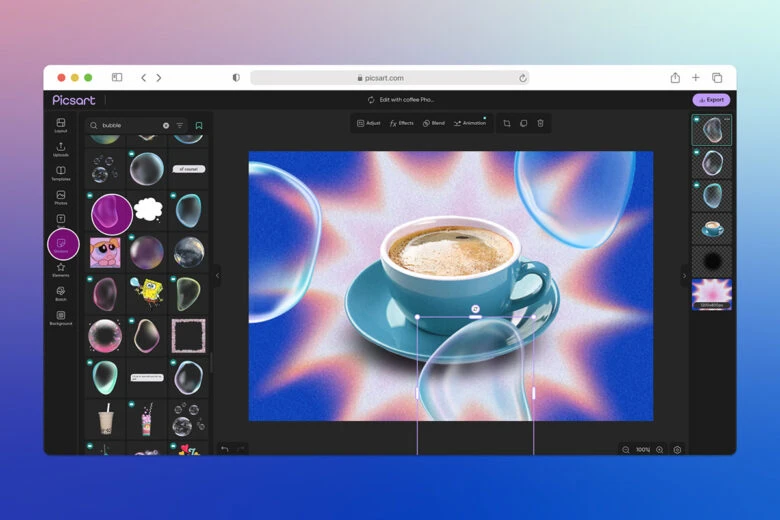Open the Blend options in toolbar
The width and height of the screenshot is (780, 520).
coord(433,123)
